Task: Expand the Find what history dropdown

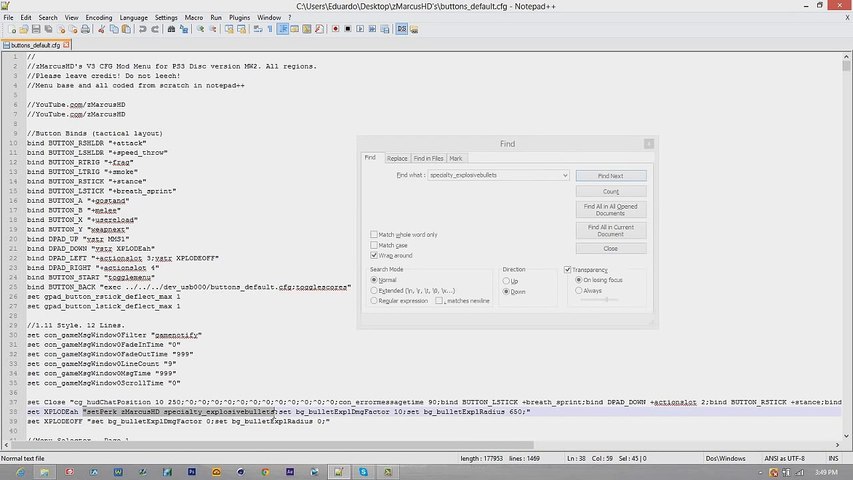Action: click(x=564, y=176)
